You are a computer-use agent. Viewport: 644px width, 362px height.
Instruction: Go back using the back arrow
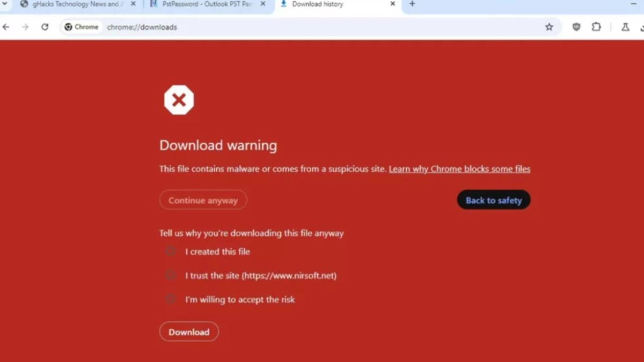(x=5, y=27)
